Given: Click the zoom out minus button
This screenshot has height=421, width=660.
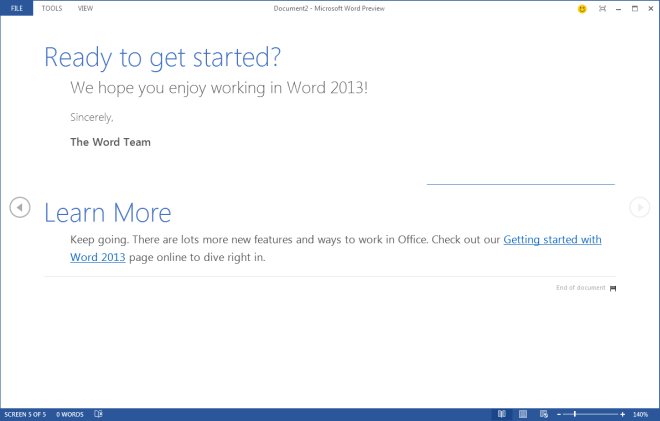Looking at the screenshot, I should 559,415.
